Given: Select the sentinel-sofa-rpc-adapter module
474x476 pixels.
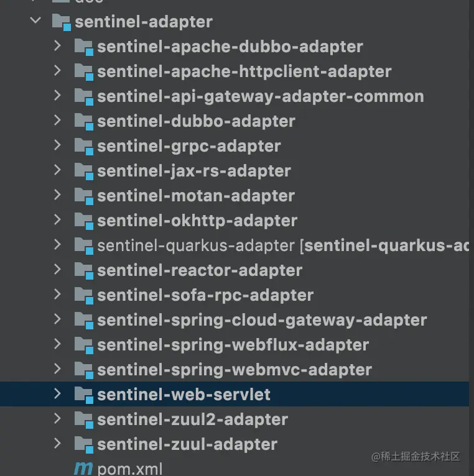Looking at the screenshot, I should point(205,295).
